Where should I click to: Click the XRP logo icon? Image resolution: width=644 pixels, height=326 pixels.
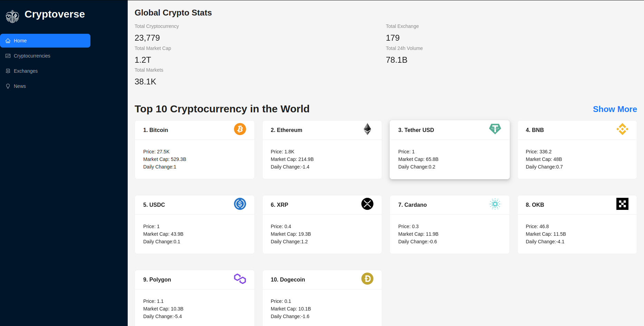(x=367, y=204)
